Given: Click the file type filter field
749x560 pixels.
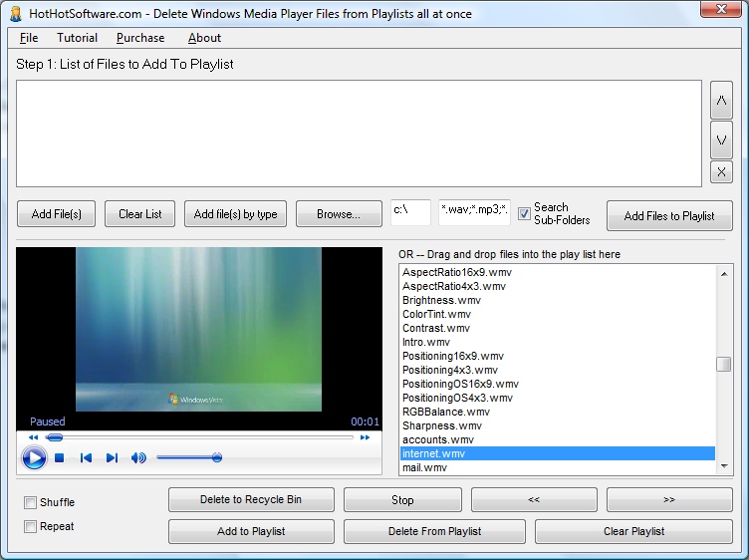Looking at the screenshot, I should tap(474, 212).
